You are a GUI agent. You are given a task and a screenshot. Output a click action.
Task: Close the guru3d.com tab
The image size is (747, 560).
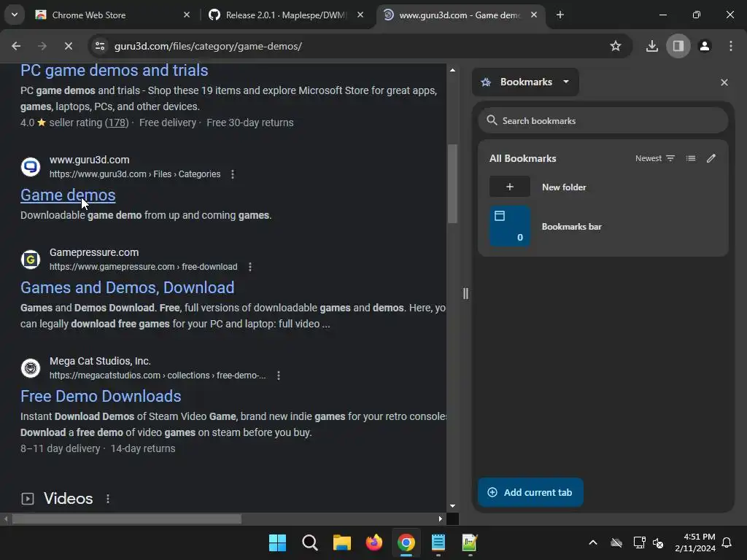pos(534,15)
